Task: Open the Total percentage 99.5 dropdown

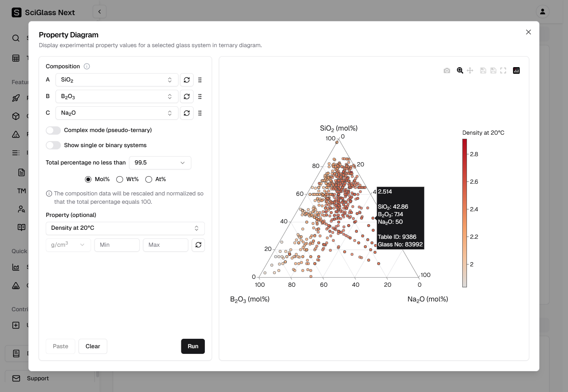Action: tap(160, 163)
